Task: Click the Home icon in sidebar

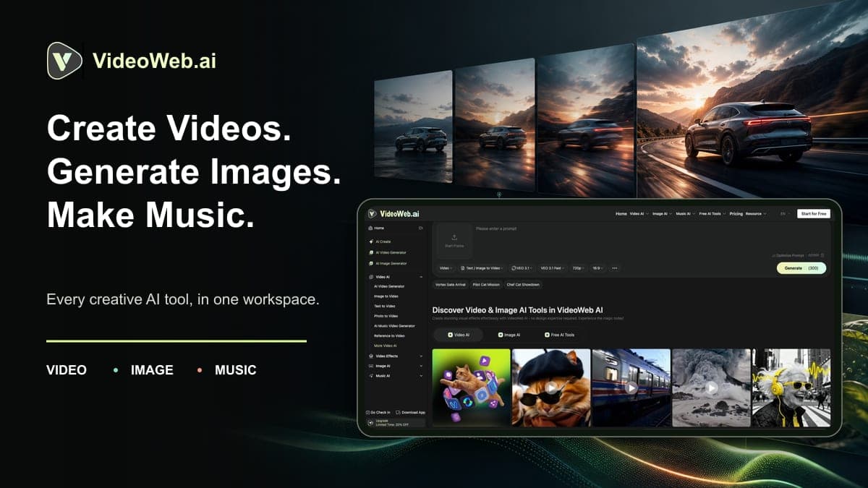Action: (x=370, y=228)
